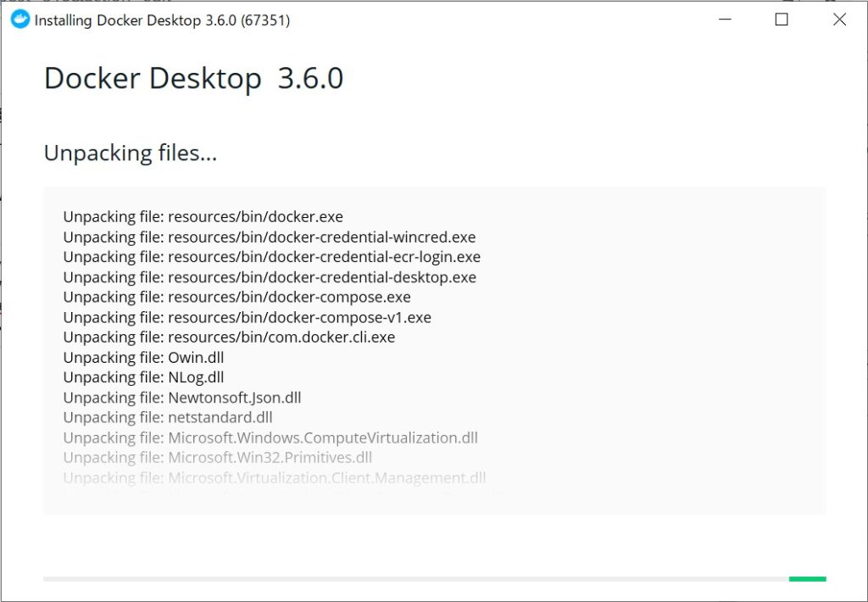This screenshot has width=868, height=602.
Task: Select log line for docker-credential-desktop.exe
Action: [270, 277]
